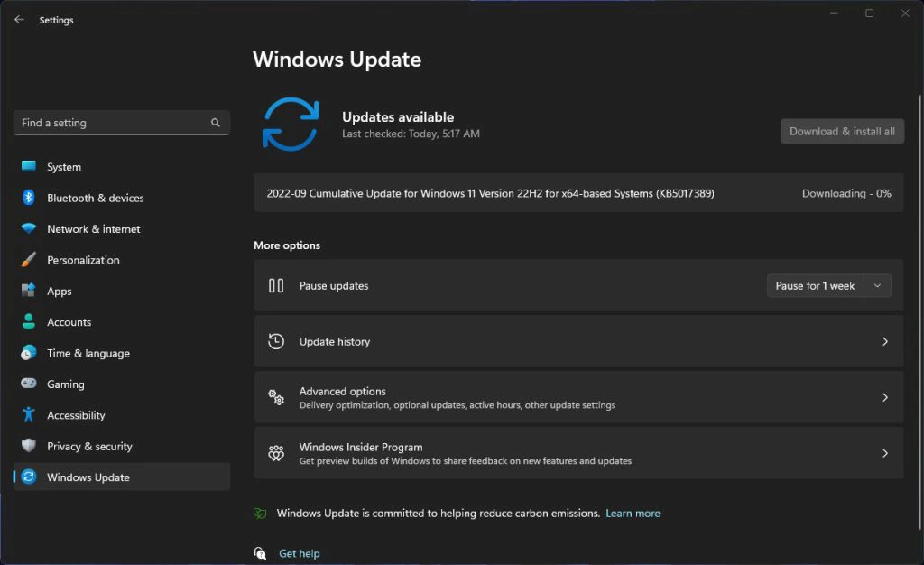The image size is (924, 565).
Task: Click the Get help chat icon
Action: (x=260, y=553)
